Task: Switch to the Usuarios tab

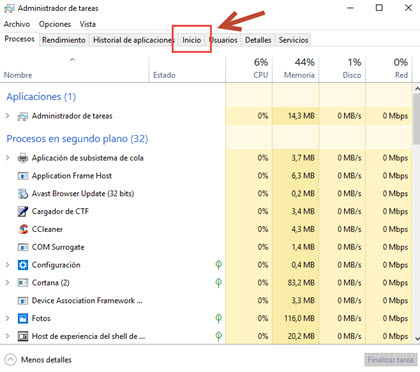Action: [x=224, y=40]
